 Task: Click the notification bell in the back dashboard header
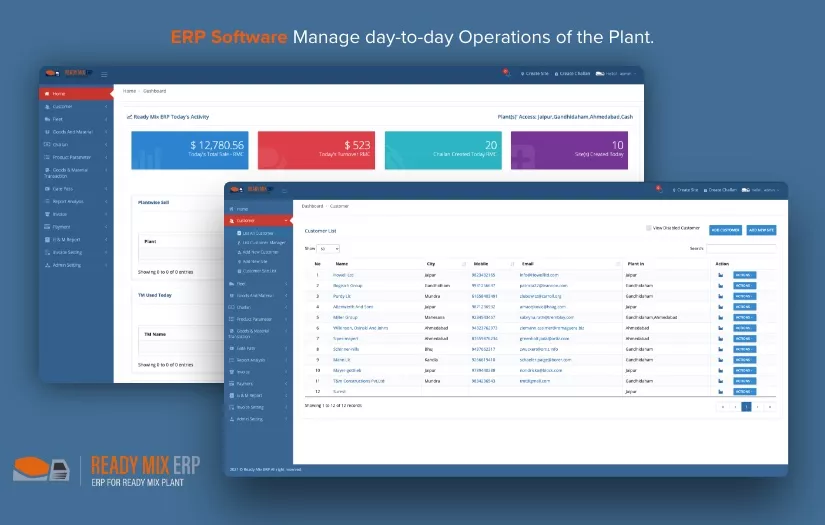(x=506, y=73)
